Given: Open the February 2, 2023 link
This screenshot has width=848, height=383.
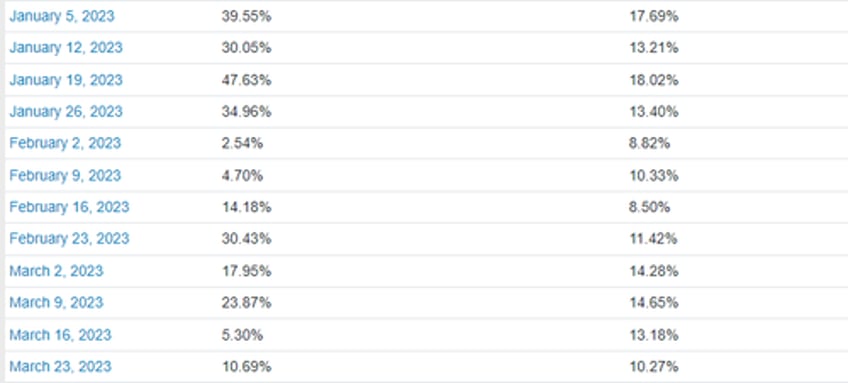Looking at the screenshot, I should [65, 143].
